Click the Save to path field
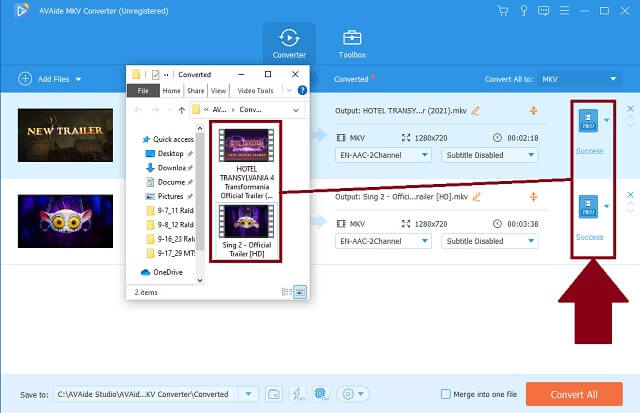 coord(147,394)
